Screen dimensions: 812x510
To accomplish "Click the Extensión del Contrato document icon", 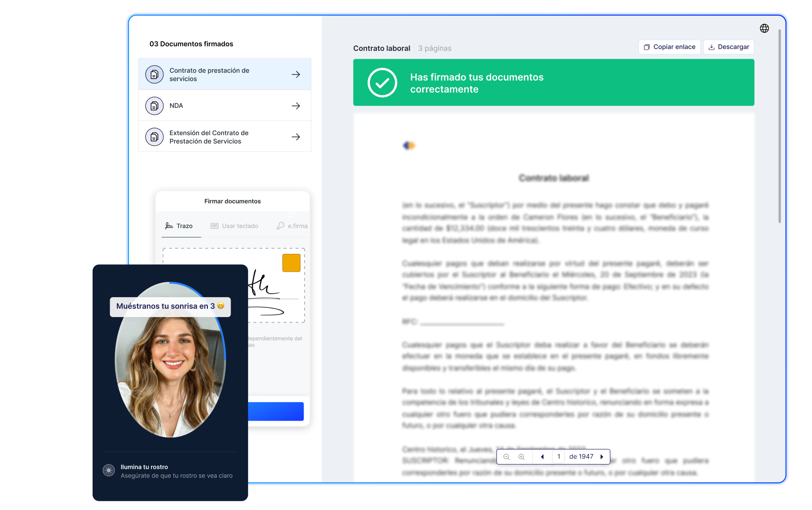I will pos(155,137).
